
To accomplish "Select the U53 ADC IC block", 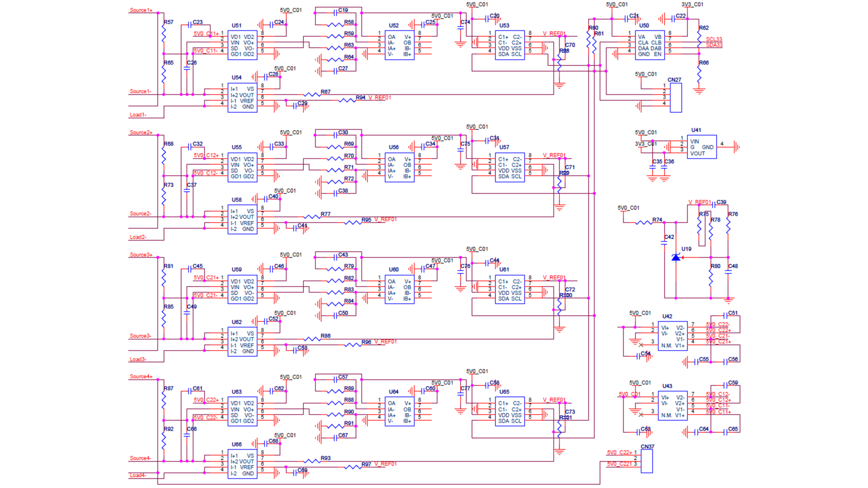I will 509,45.
